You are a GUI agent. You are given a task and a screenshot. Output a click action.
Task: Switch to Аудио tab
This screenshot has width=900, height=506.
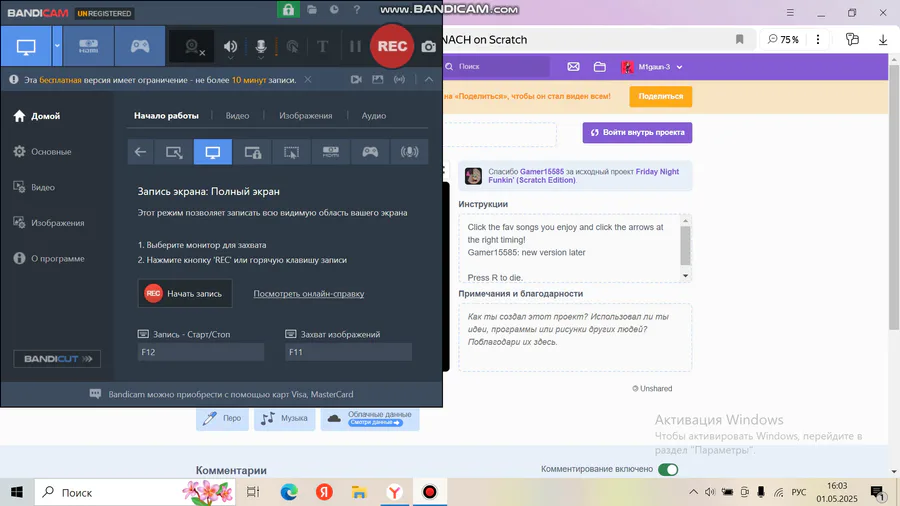tap(374, 115)
